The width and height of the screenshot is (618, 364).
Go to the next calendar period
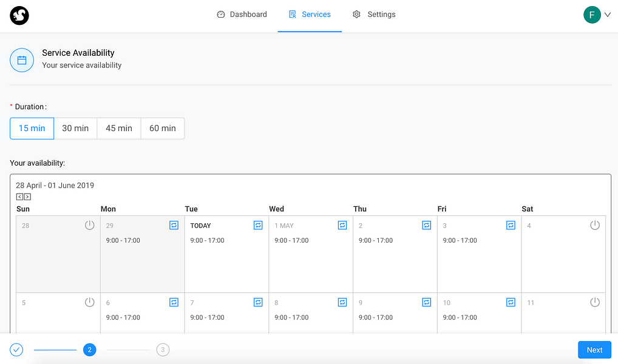click(27, 197)
